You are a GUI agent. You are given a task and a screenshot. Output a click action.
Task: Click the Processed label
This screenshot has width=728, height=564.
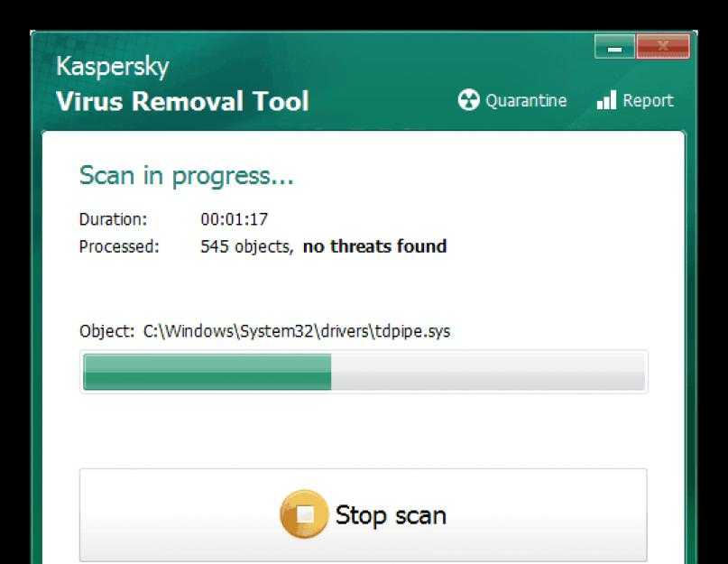point(119,246)
